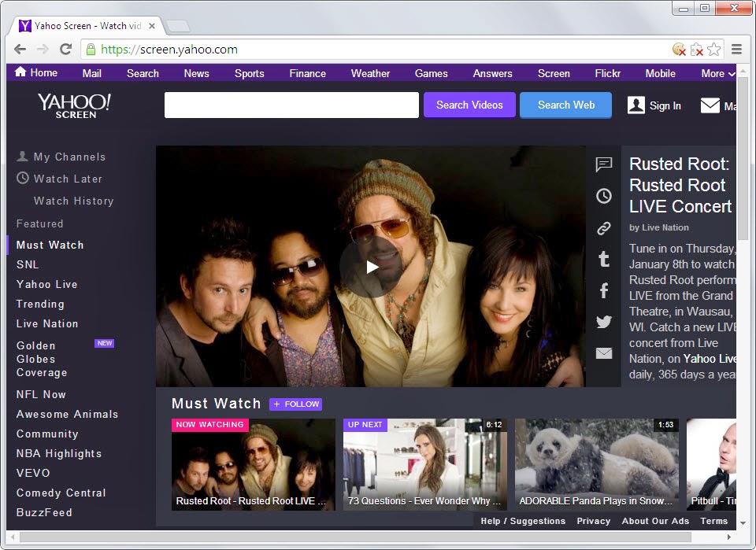Open Games in the Yahoo navigation bar
The height and width of the screenshot is (550, 756).
(x=431, y=74)
